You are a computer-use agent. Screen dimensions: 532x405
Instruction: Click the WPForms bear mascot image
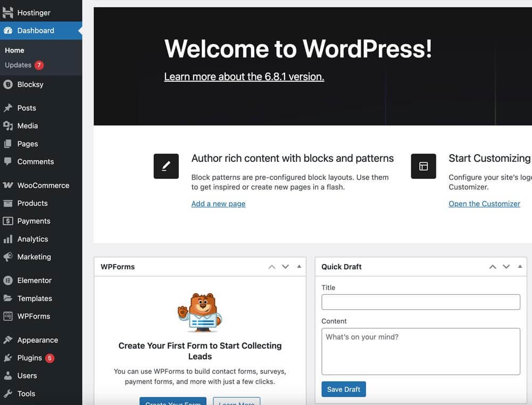[x=200, y=312]
